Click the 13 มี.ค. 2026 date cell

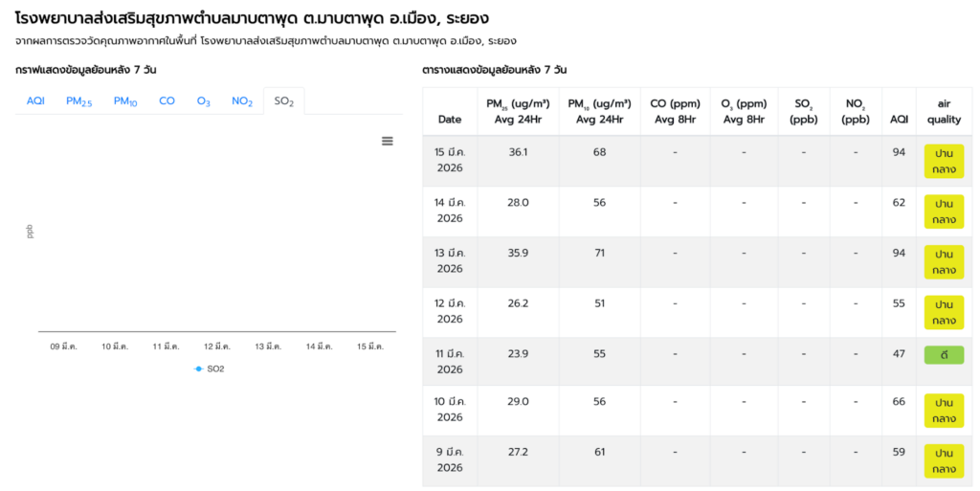[x=450, y=260]
